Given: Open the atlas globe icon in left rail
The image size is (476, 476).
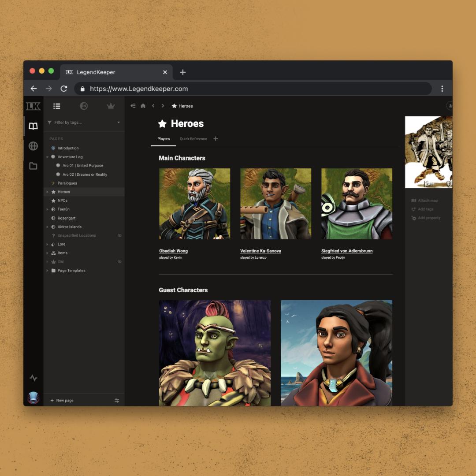Looking at the screenshot, I should click(33, 146).
